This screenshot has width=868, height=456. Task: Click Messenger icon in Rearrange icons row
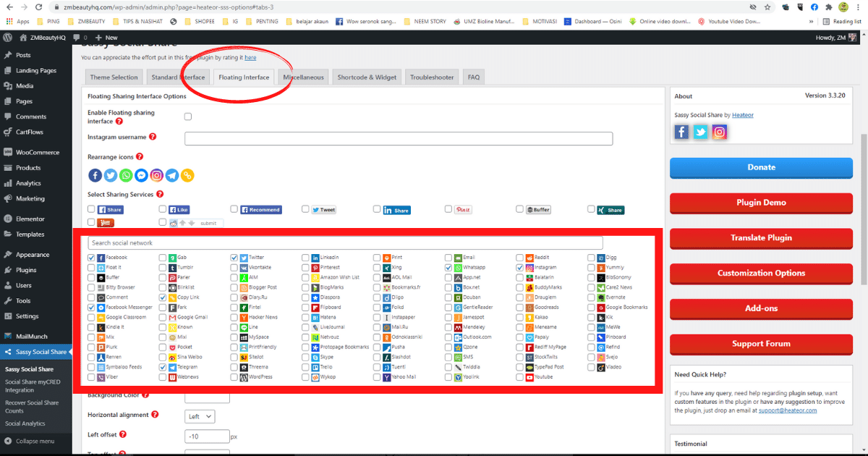[x=141, y=175]
